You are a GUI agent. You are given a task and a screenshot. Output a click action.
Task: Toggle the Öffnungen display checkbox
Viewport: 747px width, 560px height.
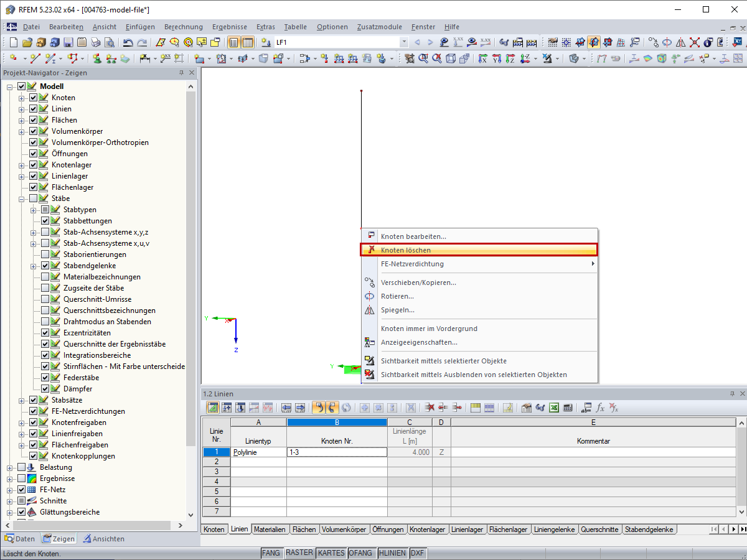(x=33, y=154)
